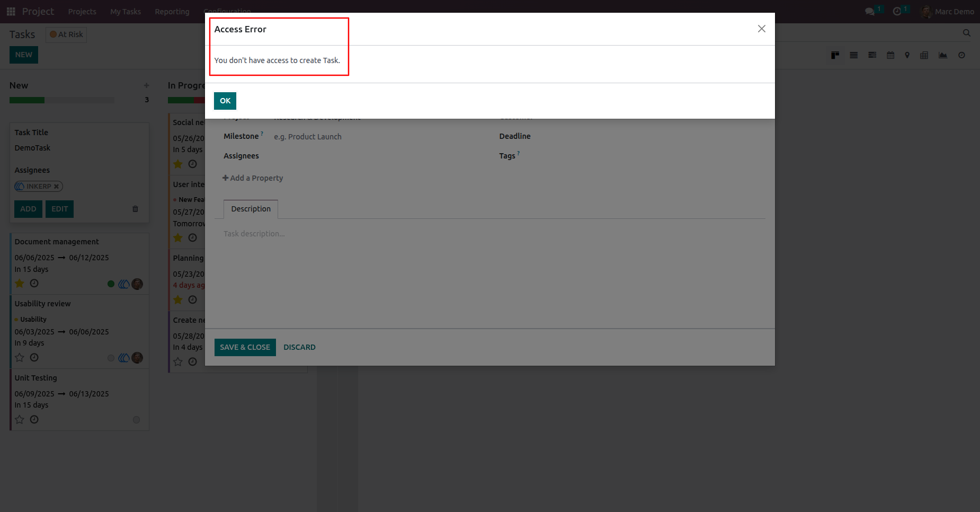Open the Pivot table view
The width and height of the screenshot is (980, 512).
coord(924,55)
